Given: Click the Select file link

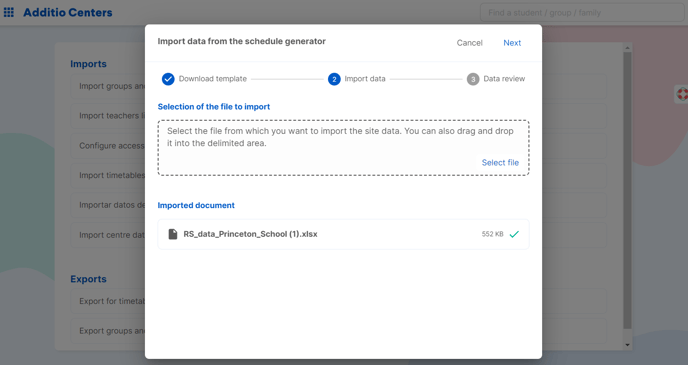Looking at the screenshot, I should (500, 163).
